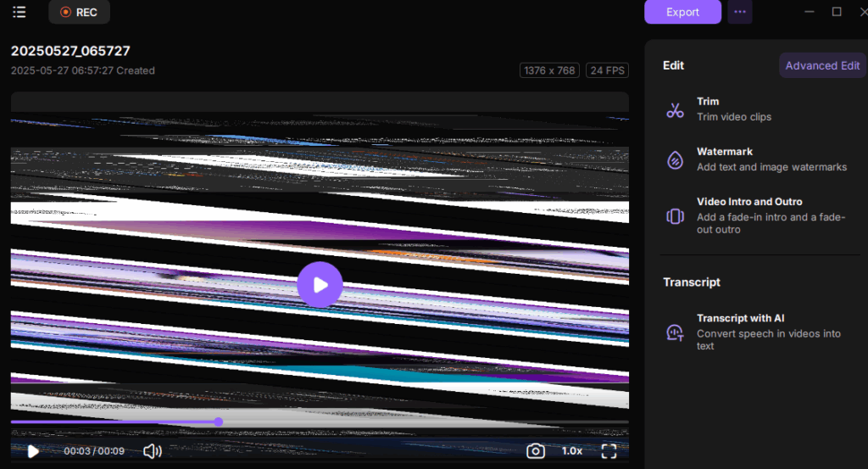Start a new recording with REC
Viewport: 868px width, 469px height.
(x=79, y=12)
